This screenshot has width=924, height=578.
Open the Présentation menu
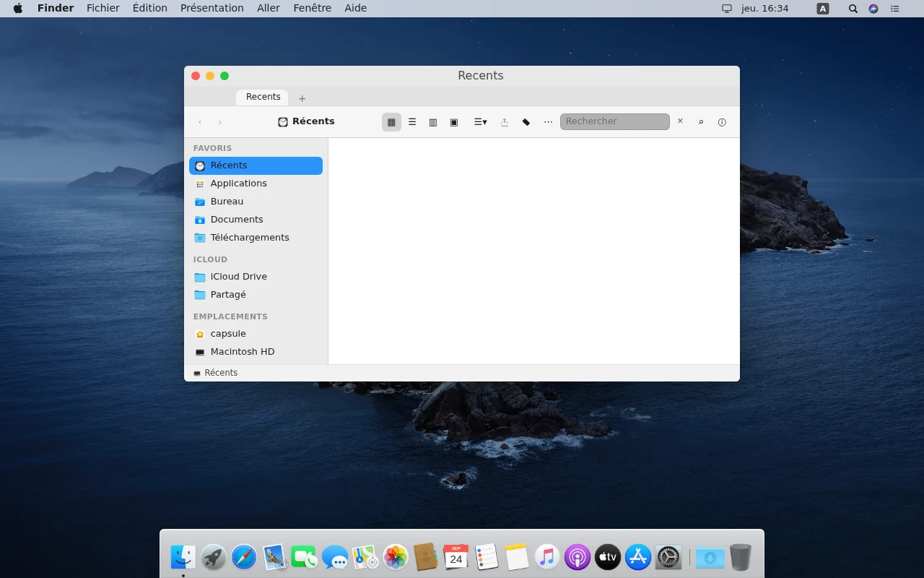[212, 8]
